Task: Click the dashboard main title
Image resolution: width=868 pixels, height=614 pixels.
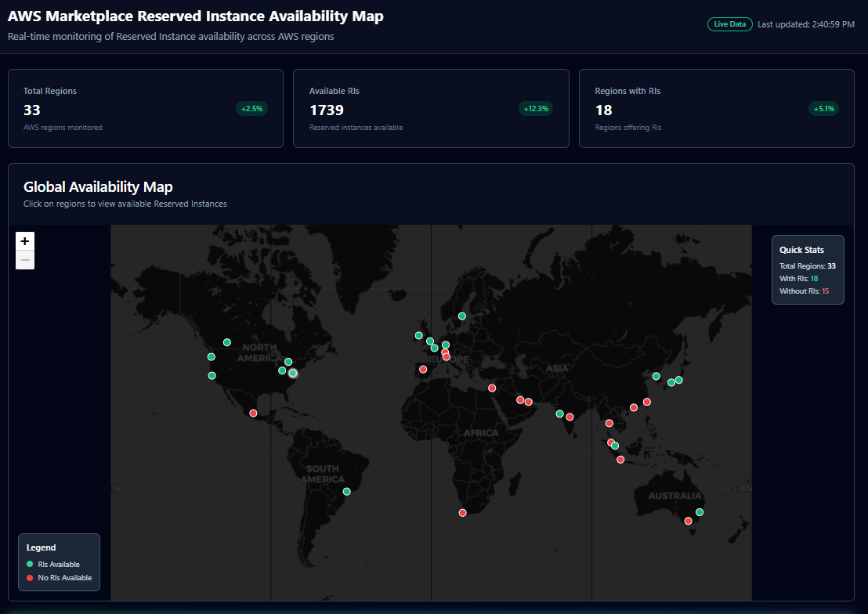Action: pos(195,16)
